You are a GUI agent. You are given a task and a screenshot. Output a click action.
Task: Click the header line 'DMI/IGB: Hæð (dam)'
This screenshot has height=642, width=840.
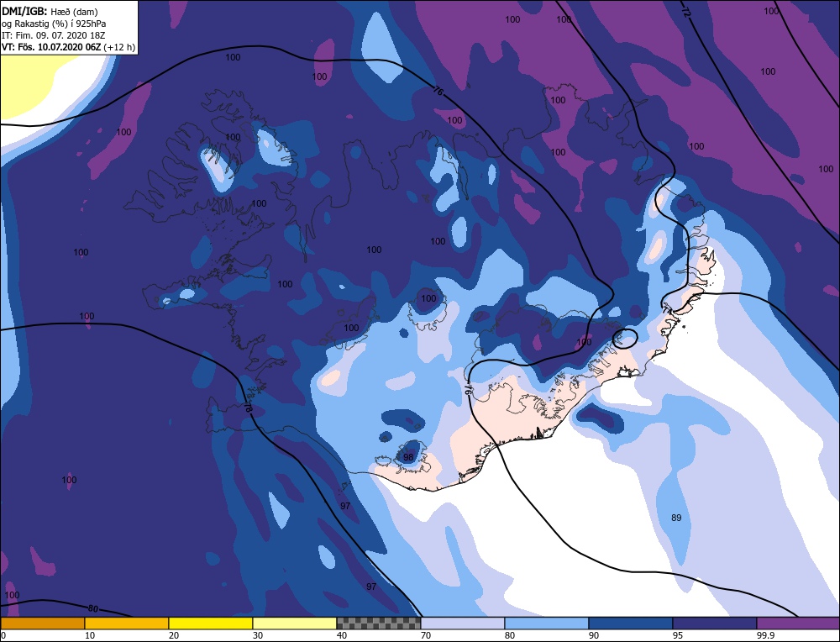pyautogui.click(x=50, y=11)
